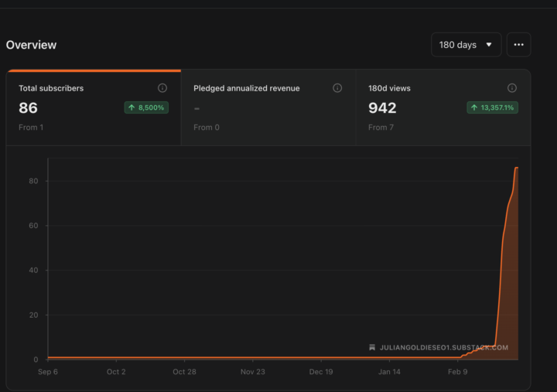Click the 942 views number
The image size is (557, 392).
coord(382,108)
